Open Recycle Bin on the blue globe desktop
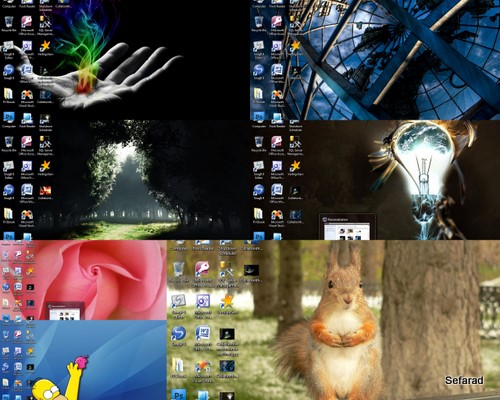The height and width of the screenshot is (400, 500). [x=259, y=22]
